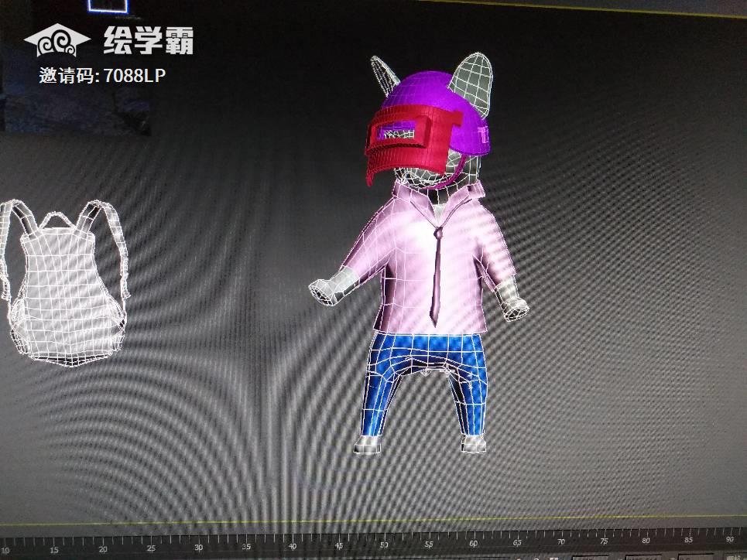
Task: Jump to frame 70 on the timeline
Action: click(561, 542)
